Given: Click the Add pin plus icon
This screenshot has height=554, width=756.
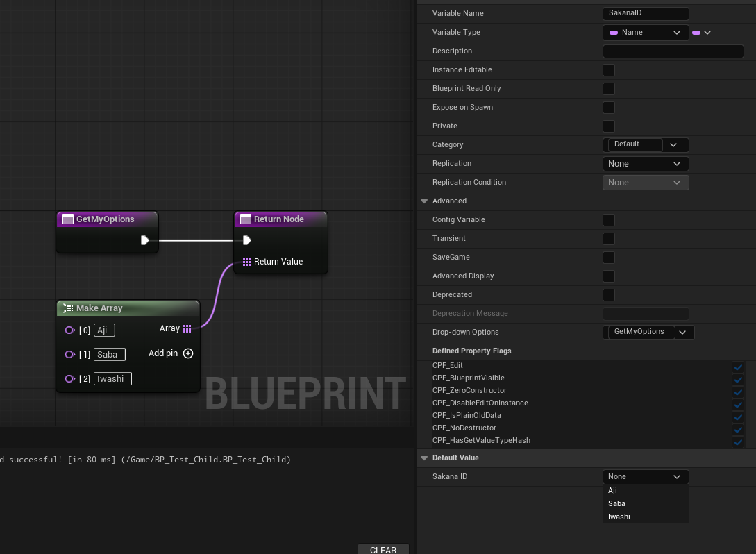Looking at the screenshot, I should 188,353.
